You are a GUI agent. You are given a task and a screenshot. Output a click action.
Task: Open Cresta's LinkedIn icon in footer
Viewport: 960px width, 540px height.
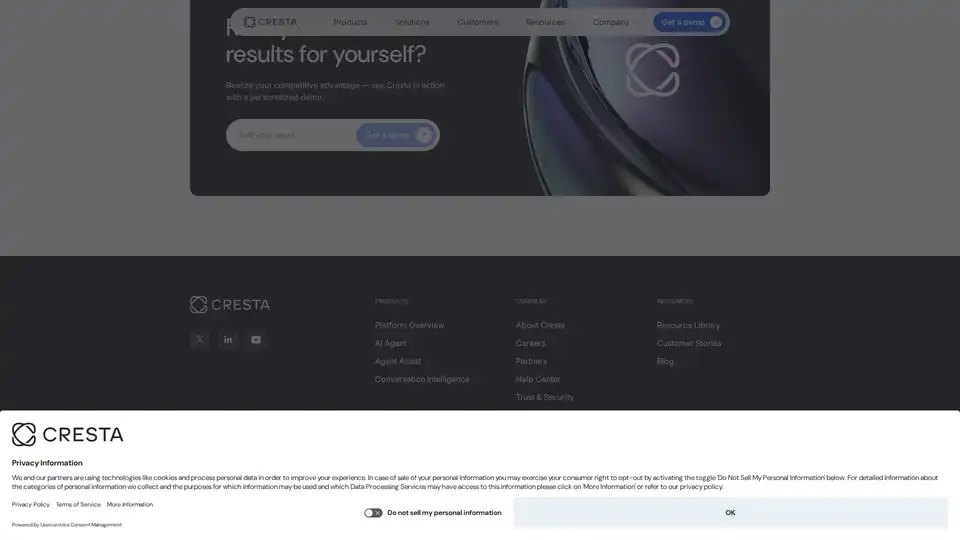228,340
